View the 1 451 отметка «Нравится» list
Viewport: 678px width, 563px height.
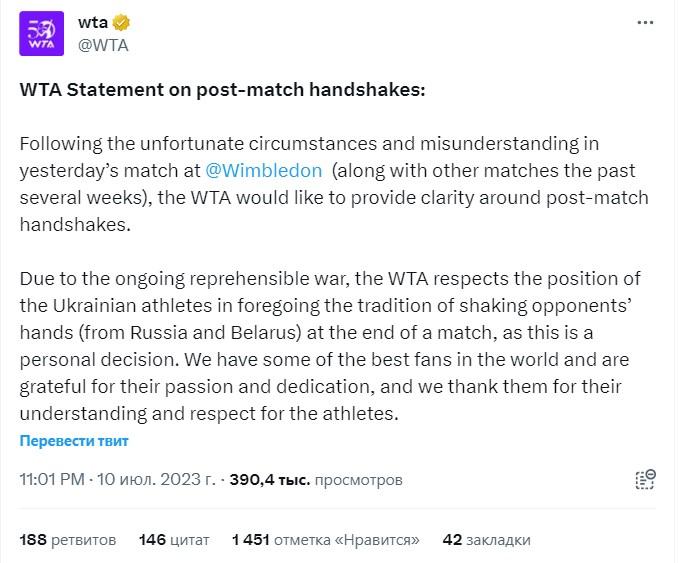pos(325,539)
